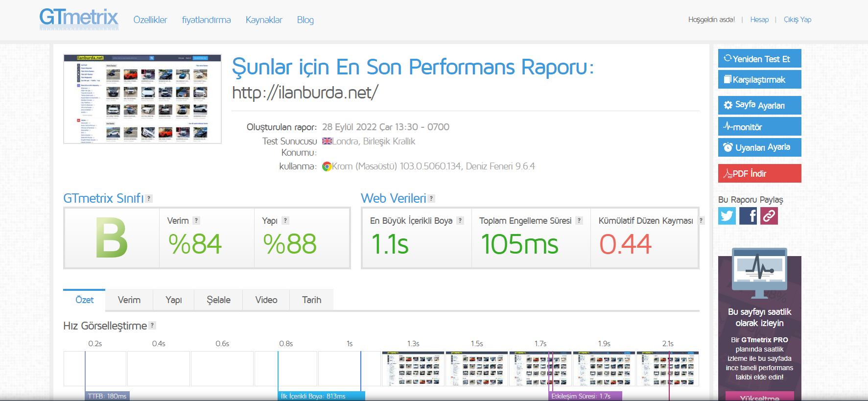Click the TTFB: 180ms marker

(107, 396)
